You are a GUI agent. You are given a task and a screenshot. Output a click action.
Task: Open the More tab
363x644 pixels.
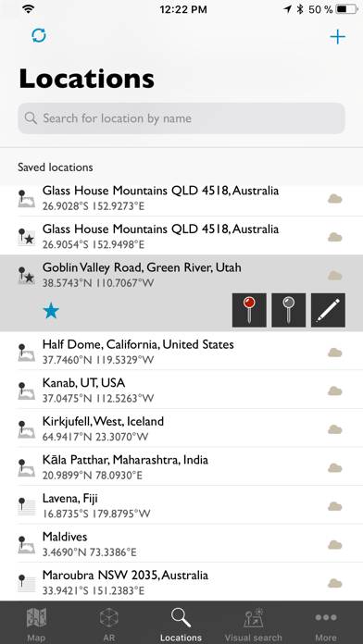(326, 624)
